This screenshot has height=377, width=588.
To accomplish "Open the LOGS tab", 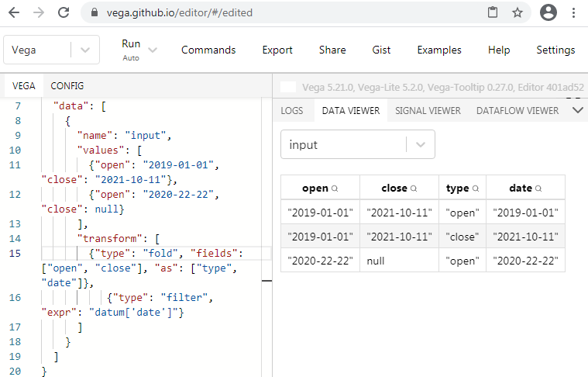I will [x=292, y=111].
